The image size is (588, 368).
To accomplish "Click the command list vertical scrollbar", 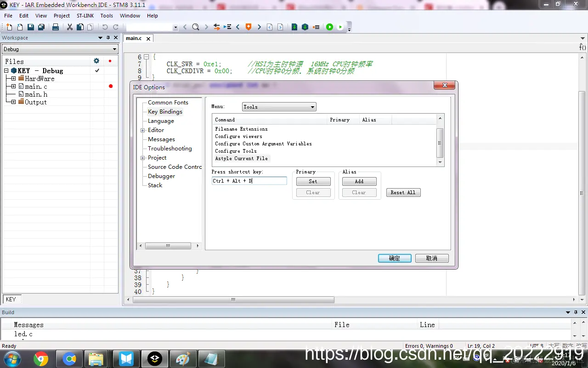I will coord(440,140).
